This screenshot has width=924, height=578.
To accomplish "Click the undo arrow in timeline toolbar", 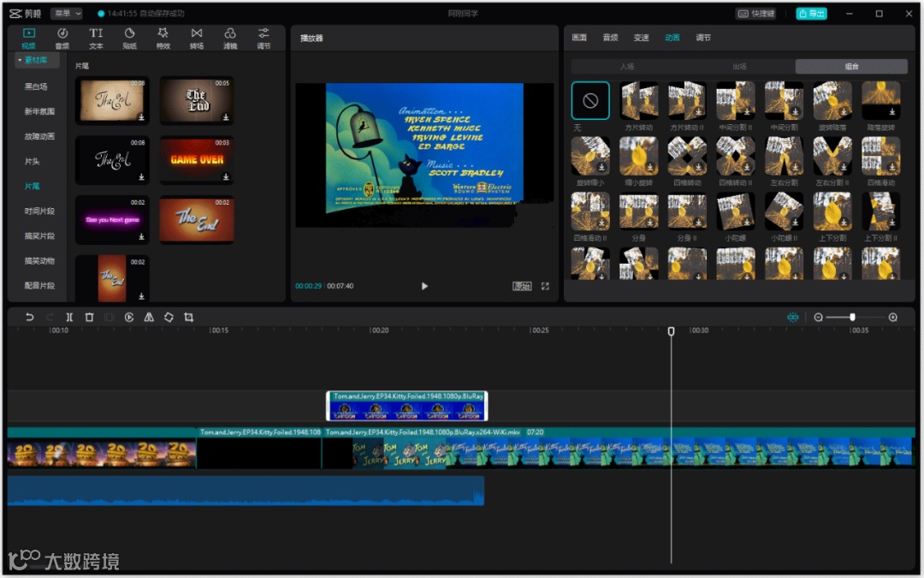I will (x=29, y=318).
